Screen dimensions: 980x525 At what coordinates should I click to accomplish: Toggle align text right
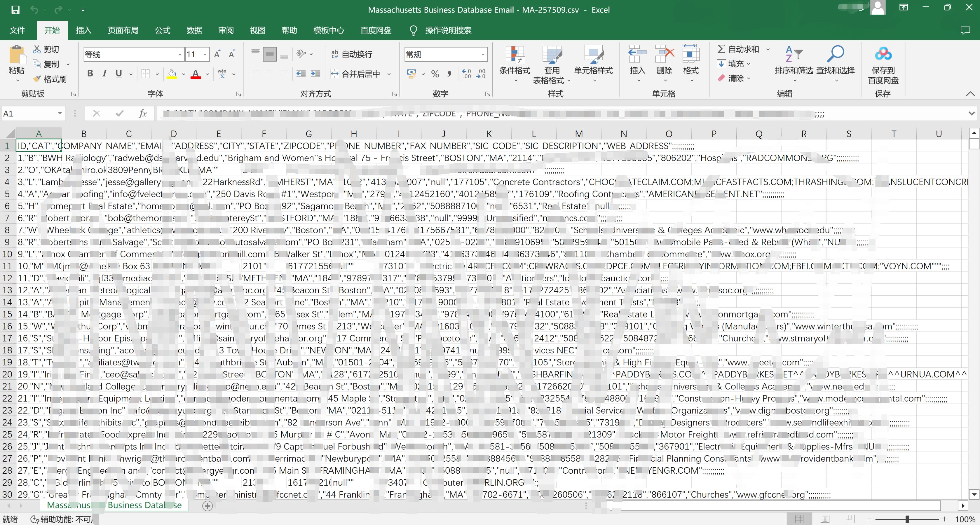click(284, 74)
